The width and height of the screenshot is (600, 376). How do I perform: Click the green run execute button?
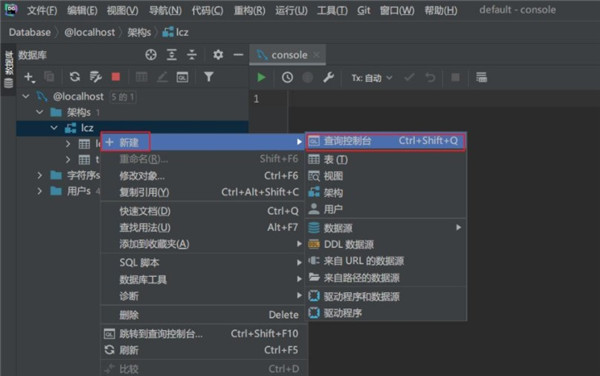pos(261,77)
